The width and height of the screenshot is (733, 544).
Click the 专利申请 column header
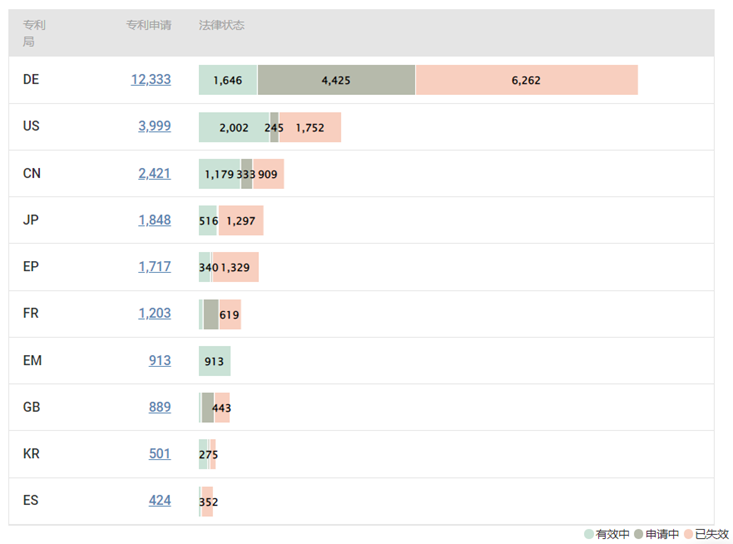coord(148,25)
